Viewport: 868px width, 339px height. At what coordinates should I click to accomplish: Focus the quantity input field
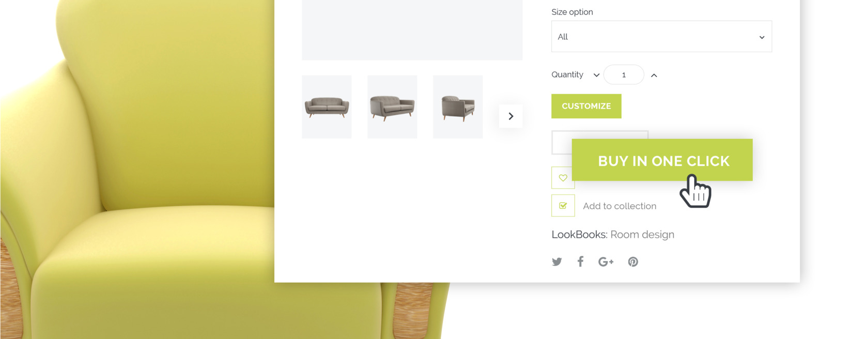(x=624, y=75)
